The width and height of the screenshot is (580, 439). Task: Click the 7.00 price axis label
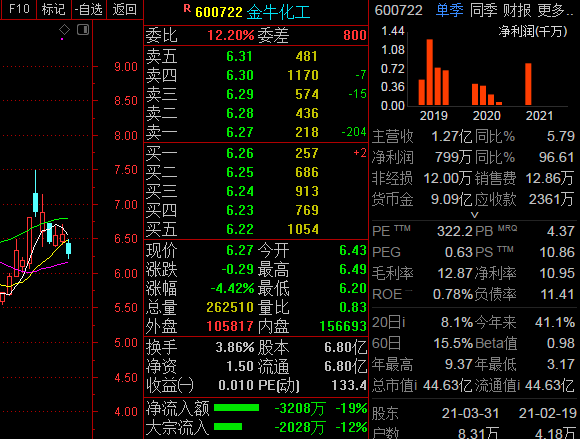(x=126, y=205)
